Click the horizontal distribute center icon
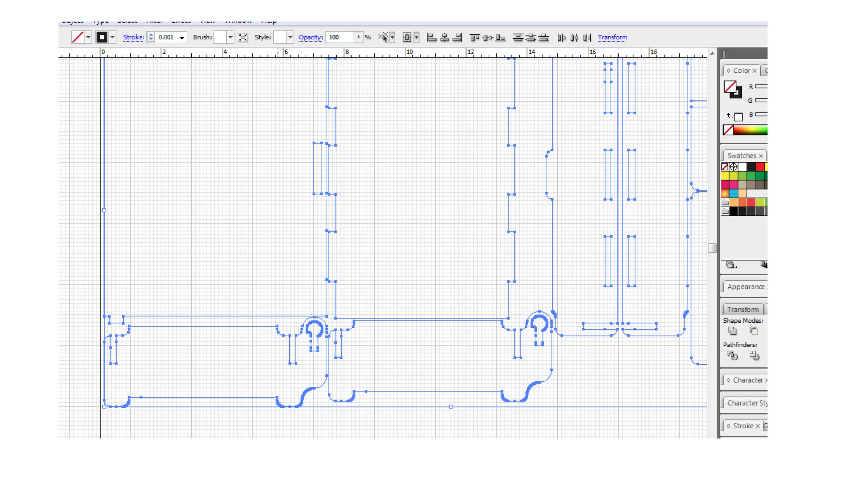Viewport: 868px width, 488px height. (x=574, y=37)
